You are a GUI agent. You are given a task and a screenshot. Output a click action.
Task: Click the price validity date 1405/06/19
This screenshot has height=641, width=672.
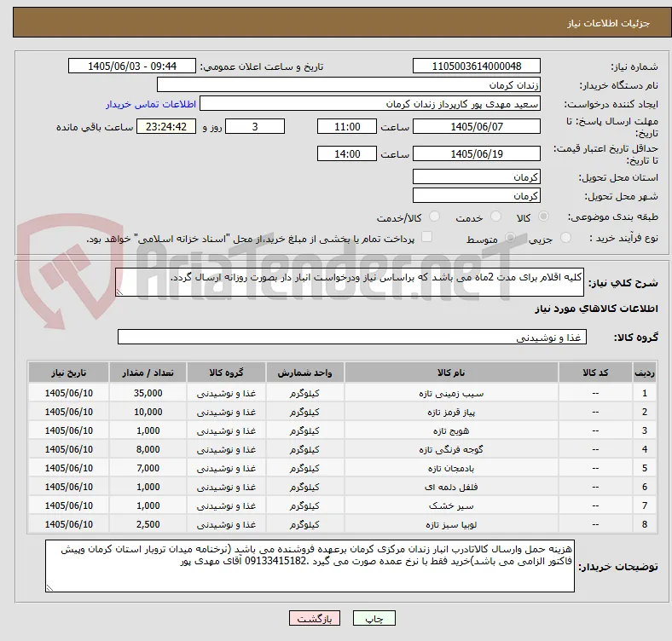coord(476,153)
